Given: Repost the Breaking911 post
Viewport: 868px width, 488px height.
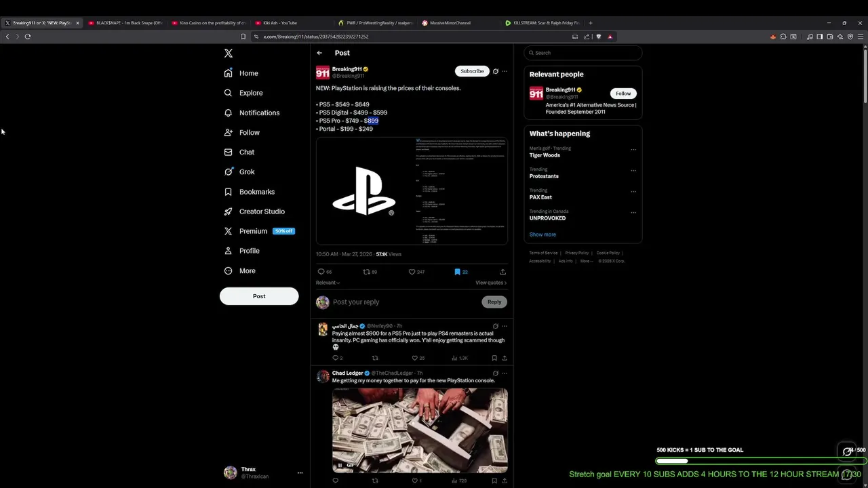Looking at the screenshot, I should click(370, 272).
